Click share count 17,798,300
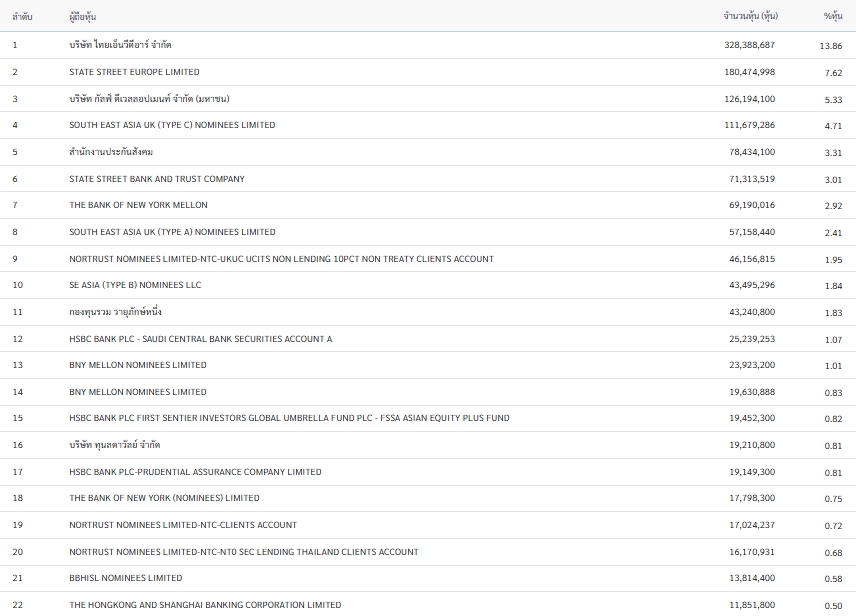This screenshot has width=856, height=616. click(752, 498)
